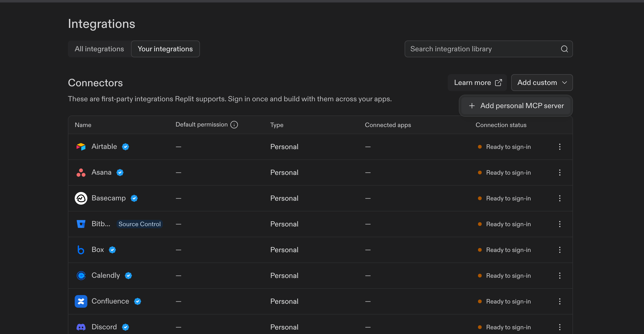Screen dimensions: 644x334
Task: Open Airtable row more options menu
Action: pyautogui.click(x=560, y=147)
